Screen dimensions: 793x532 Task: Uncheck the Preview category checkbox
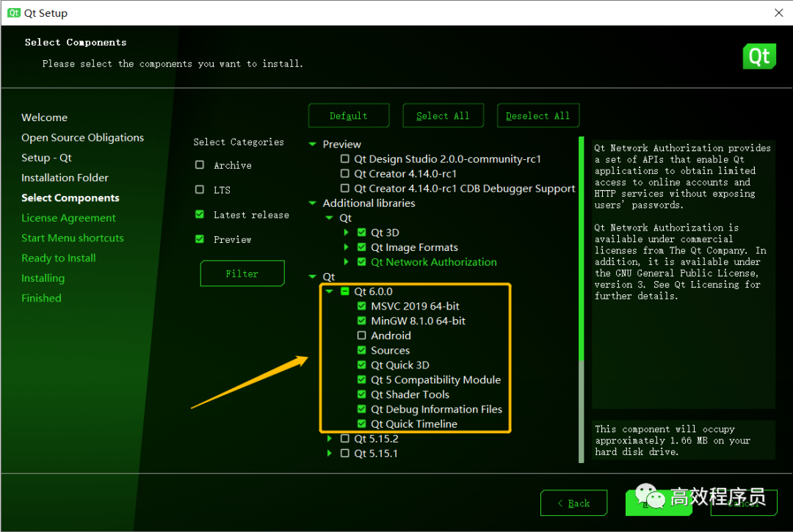pos(200,239)
